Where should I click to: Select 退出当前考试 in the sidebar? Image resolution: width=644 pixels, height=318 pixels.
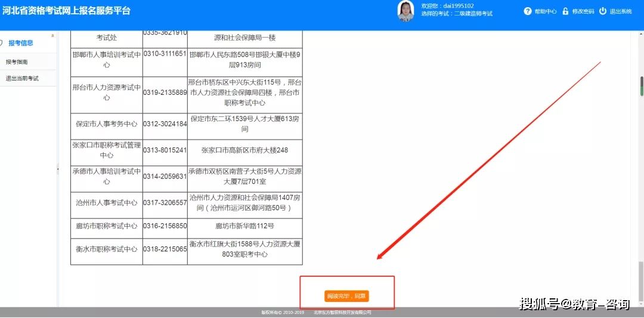click(x=22, y=78)
